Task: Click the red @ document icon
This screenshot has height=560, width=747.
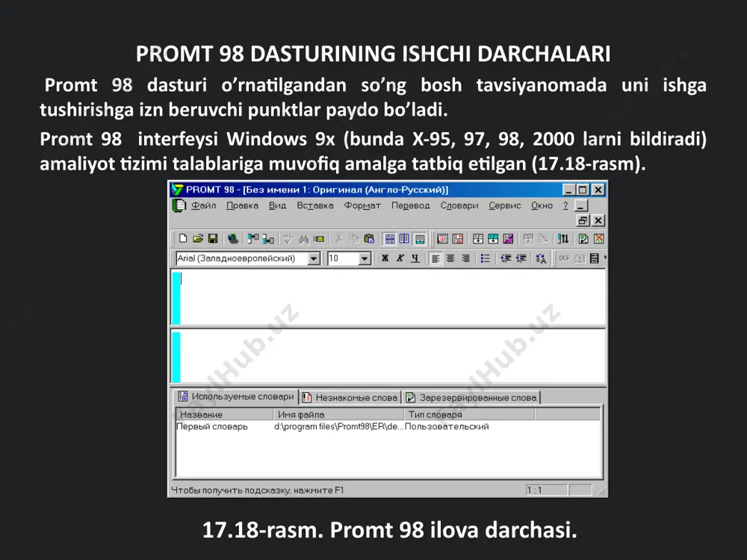Action: tap(442, 239)
